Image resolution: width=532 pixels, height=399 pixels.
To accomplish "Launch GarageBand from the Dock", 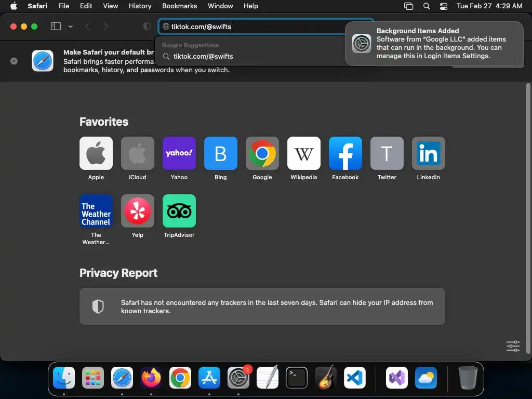I will tap(326, 378).
